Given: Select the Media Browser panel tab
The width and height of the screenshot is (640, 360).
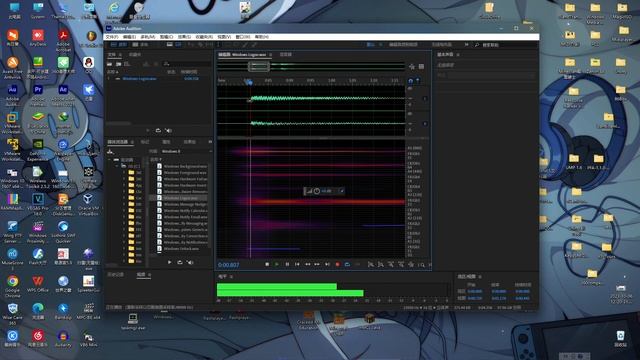Looking at the screenshot, I should [x=118, y=142].
